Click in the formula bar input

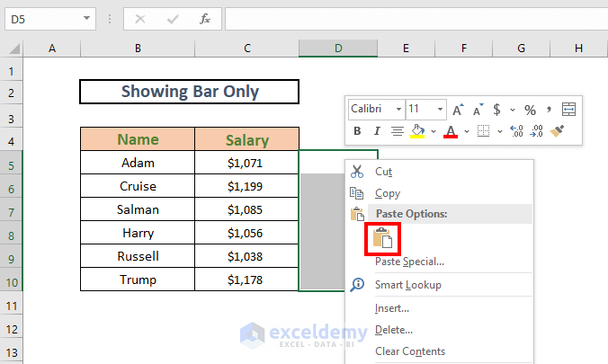point(416,19)
